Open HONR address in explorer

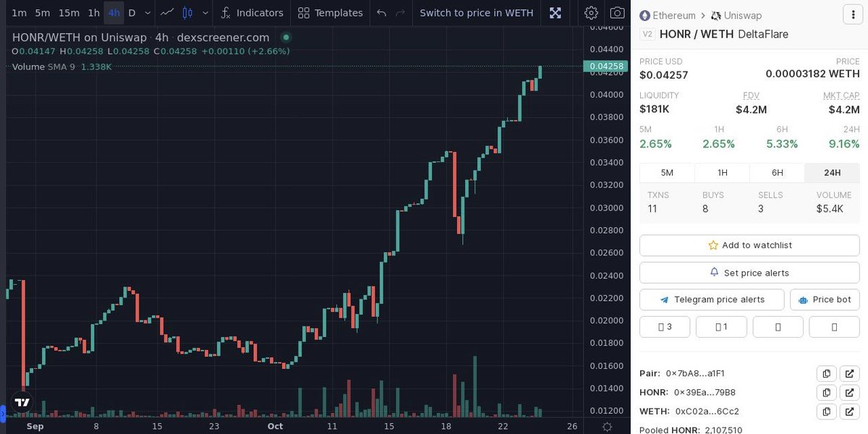(x=849, y=392)
